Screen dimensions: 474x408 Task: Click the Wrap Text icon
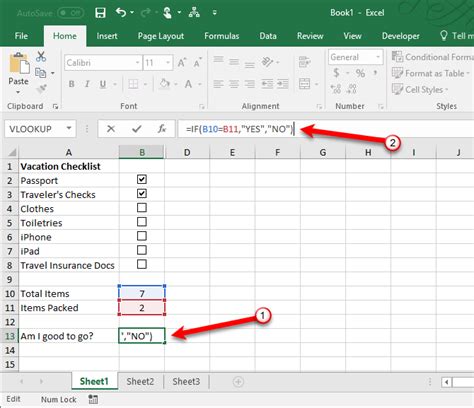pyautogui.click(x=304, y=62)
